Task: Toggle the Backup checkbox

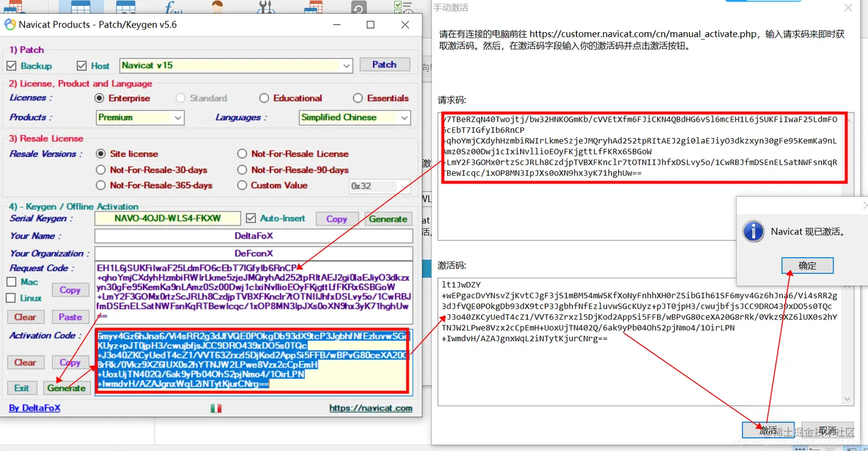Action: [x=11, y=65]
